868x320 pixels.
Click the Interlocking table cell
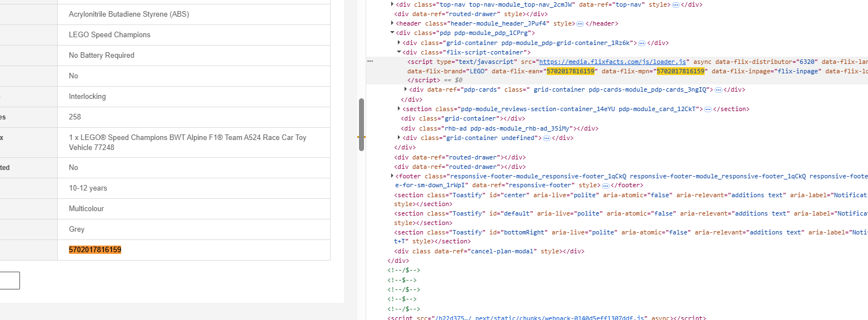[194, 97]
